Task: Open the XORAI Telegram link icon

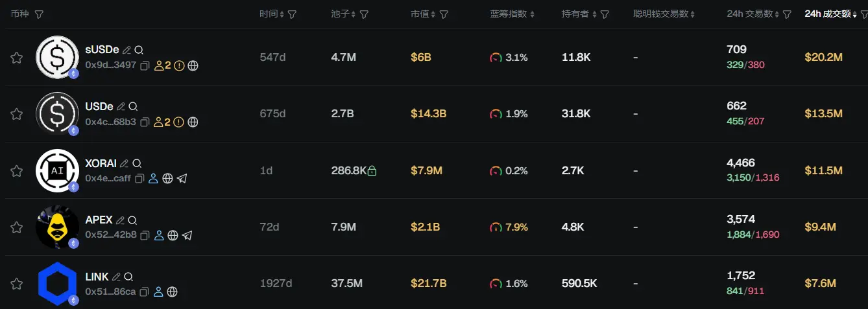Action: point(182,178)
